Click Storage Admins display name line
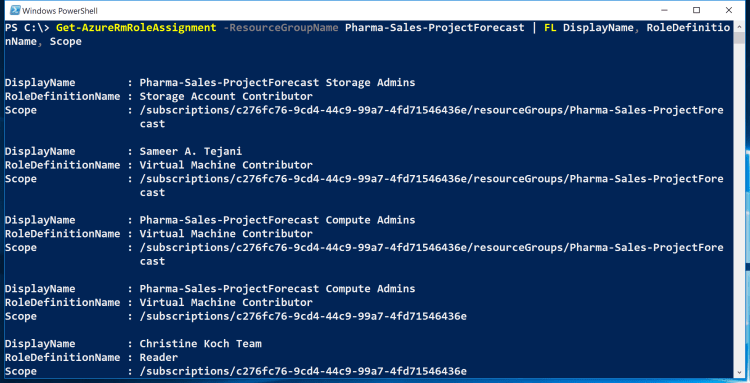Screen dimensions: 750x383 pyautogui.click(x=277, y=83)
